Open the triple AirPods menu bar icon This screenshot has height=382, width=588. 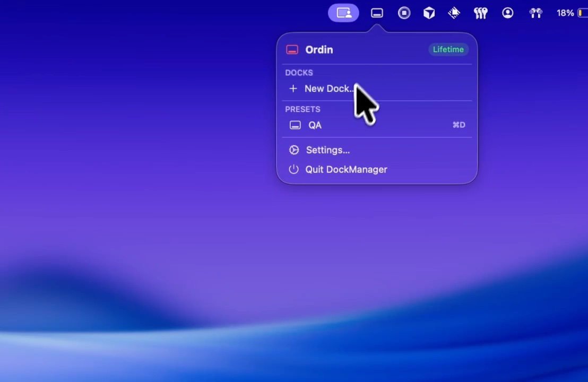[x=480, y=13]
